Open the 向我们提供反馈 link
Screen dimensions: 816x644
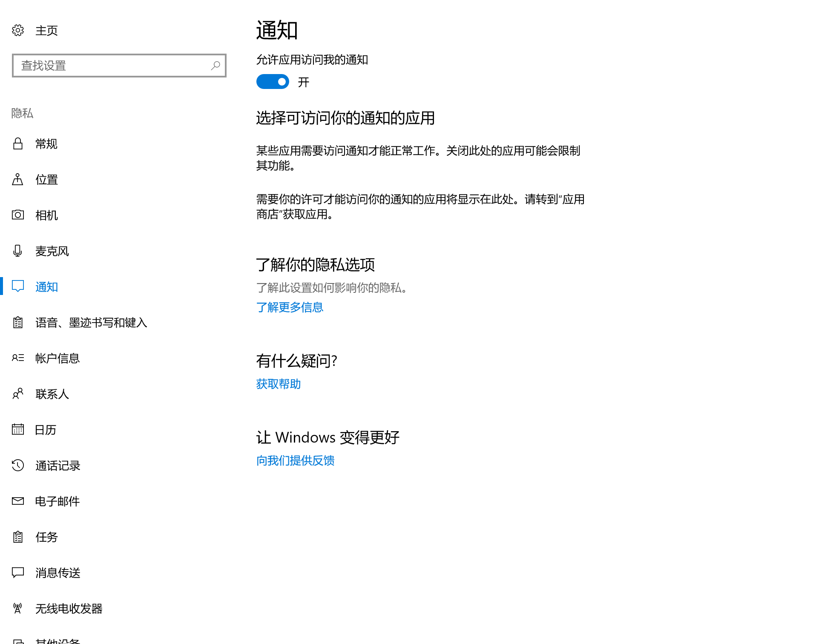pos(295,461)
